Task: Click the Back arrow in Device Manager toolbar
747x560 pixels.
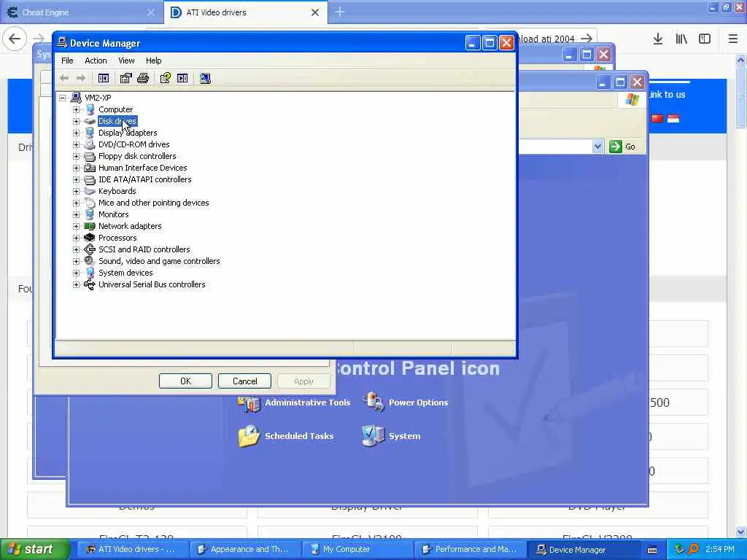Action: (x=64, y=79)
